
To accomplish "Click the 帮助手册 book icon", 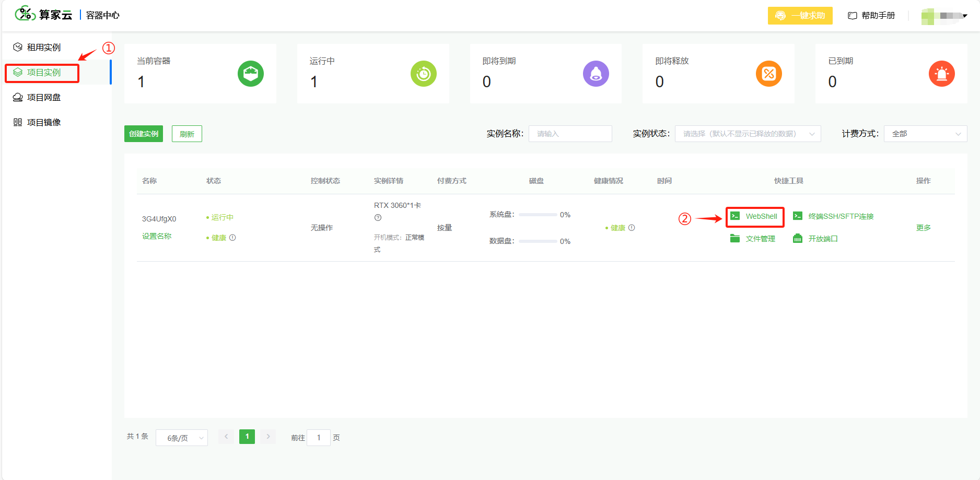I will 853,16.
